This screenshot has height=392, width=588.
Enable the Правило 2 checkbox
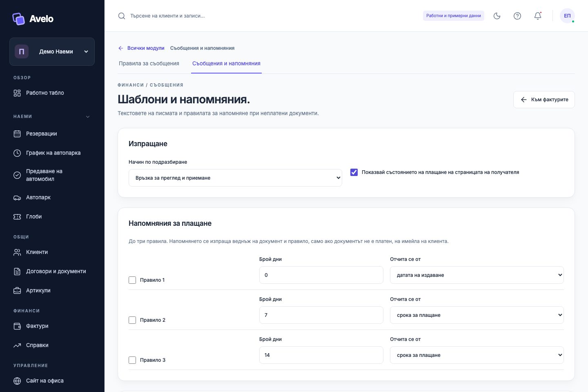pyautogui.click(x=132, y=320)
